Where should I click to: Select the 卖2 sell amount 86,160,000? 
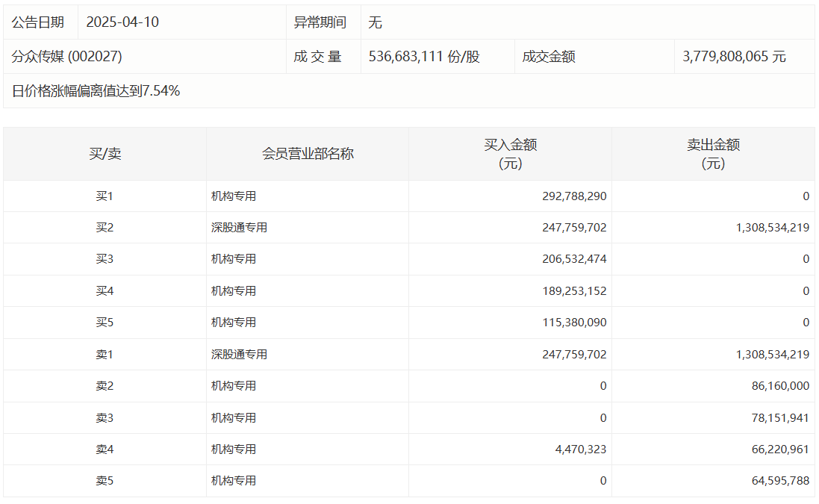coord(778,386)
